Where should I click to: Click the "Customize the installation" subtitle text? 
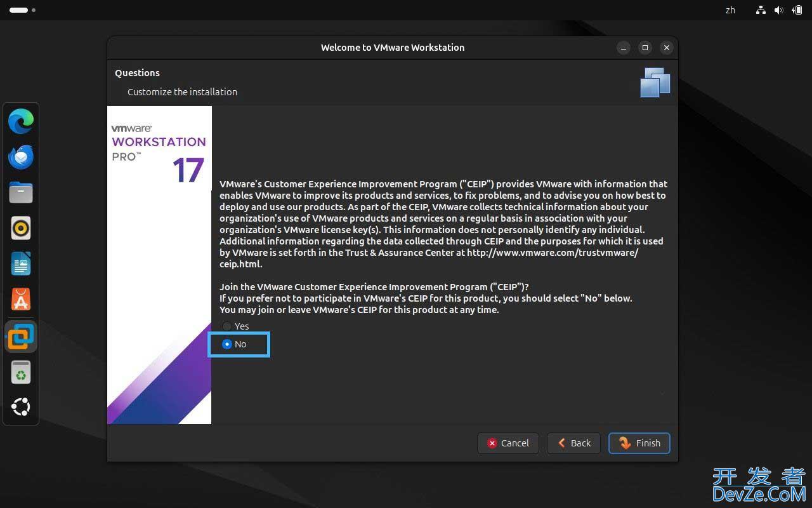click(x=182, y=92)
